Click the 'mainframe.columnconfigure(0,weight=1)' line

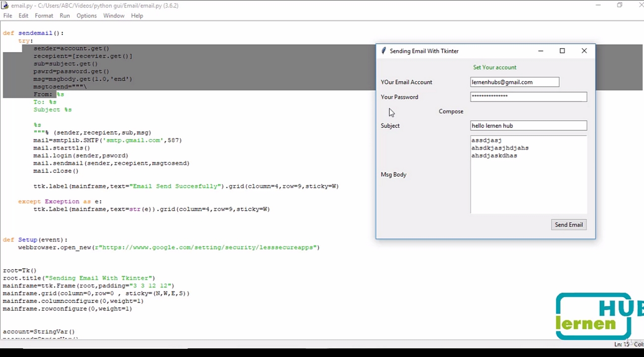click(73, 301)
